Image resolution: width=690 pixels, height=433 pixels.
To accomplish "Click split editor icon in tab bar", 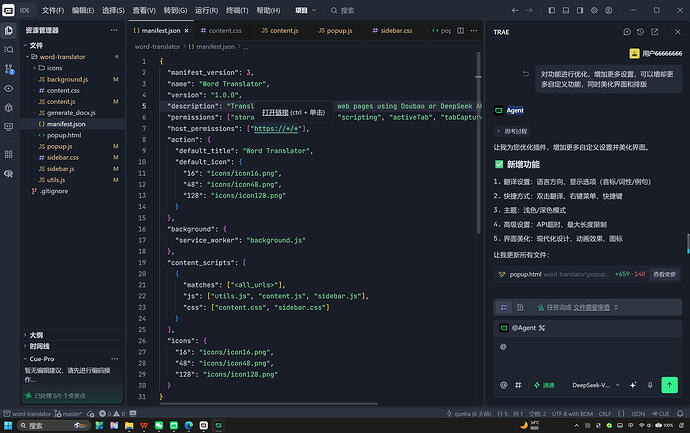I will [x=460, y=30].
